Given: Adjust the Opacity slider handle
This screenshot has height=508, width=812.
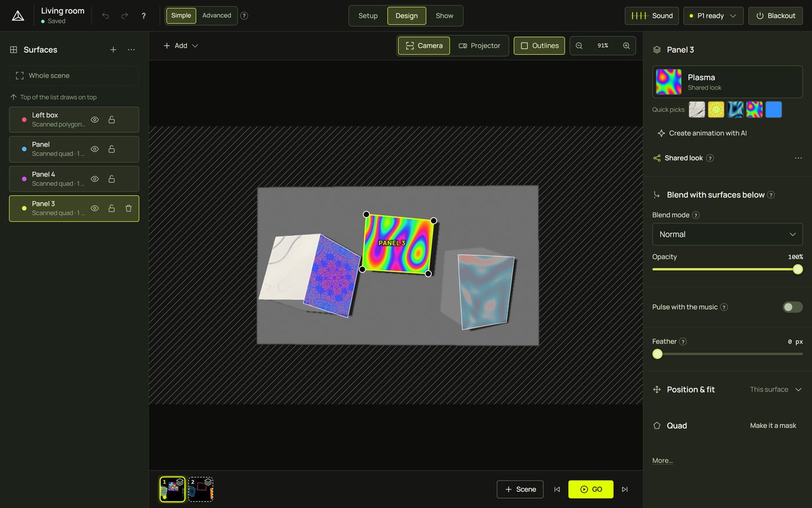Looking at the screenshot, I should click(798, 269).
